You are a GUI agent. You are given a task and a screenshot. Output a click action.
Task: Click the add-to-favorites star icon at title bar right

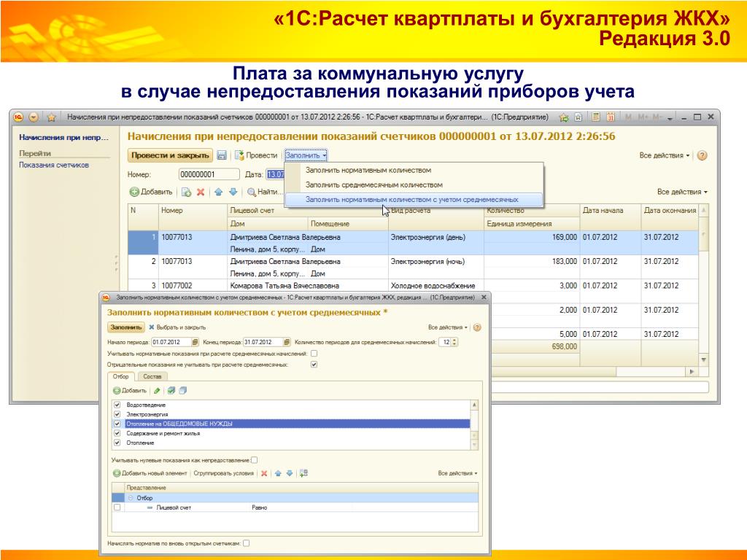564,117
